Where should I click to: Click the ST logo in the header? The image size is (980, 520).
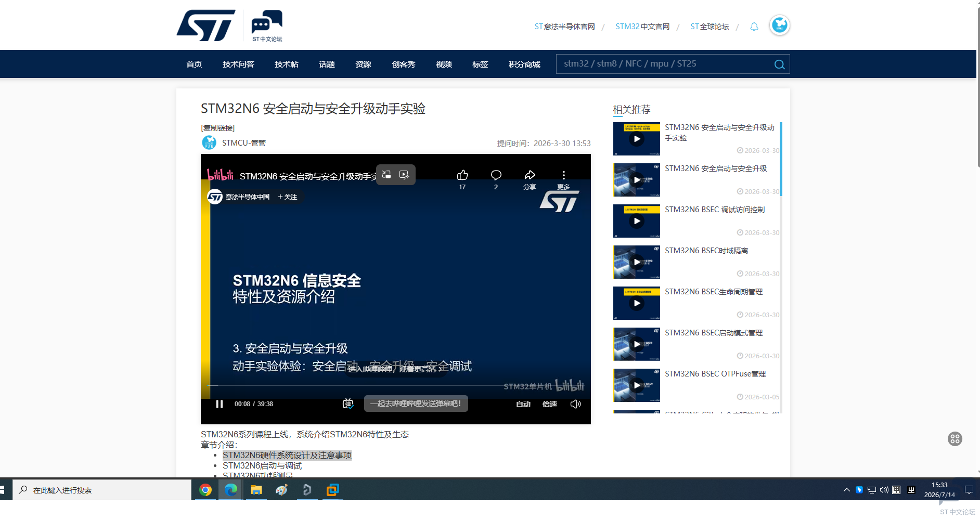coord(206,25)
